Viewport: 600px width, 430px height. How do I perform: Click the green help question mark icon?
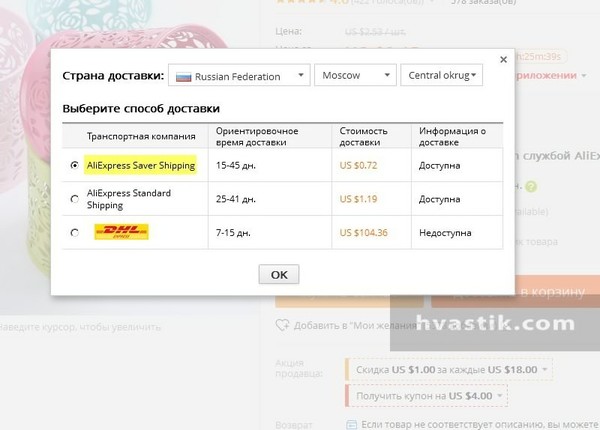[531, 187]
